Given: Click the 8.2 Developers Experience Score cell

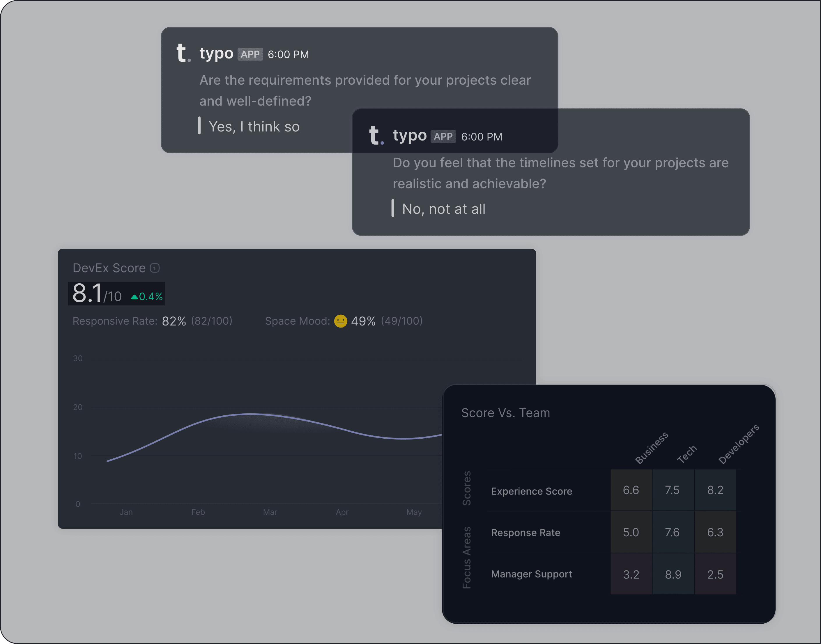Looking at the screenshot, I should (715, 490).
